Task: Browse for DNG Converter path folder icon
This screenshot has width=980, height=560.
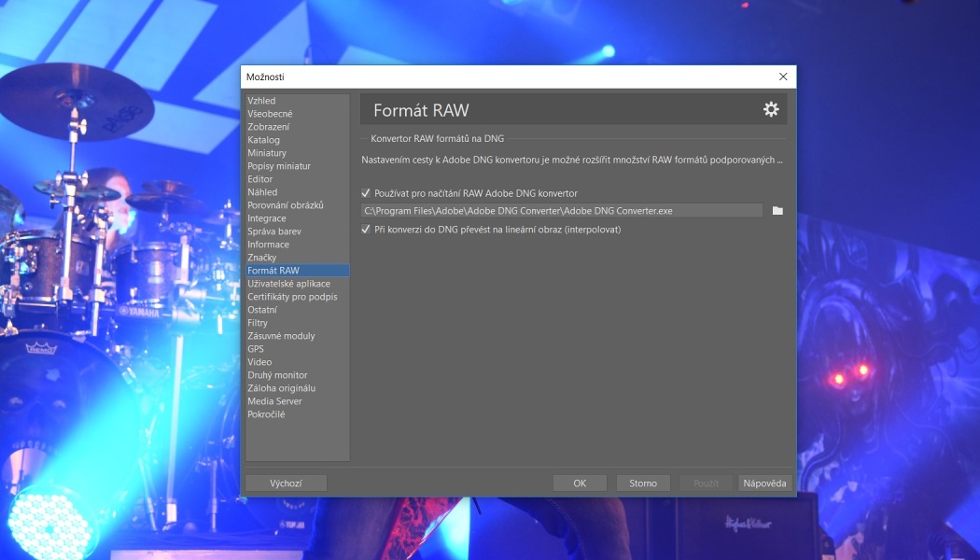Action: tap(777, 211)
